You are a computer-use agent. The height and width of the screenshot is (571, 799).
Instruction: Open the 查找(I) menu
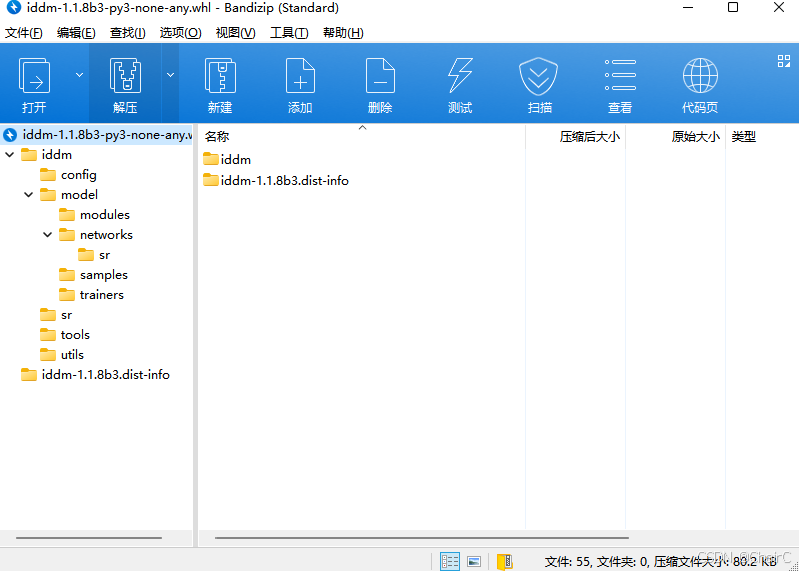click(127, 33)
